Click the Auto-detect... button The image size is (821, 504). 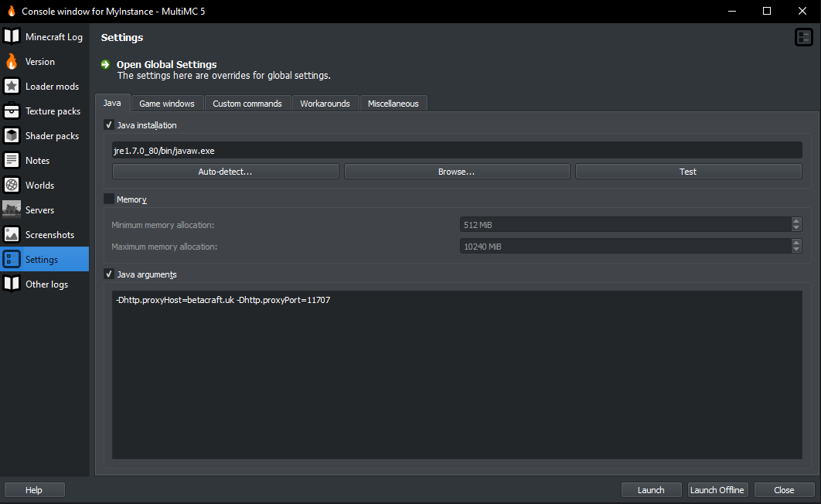225,172
